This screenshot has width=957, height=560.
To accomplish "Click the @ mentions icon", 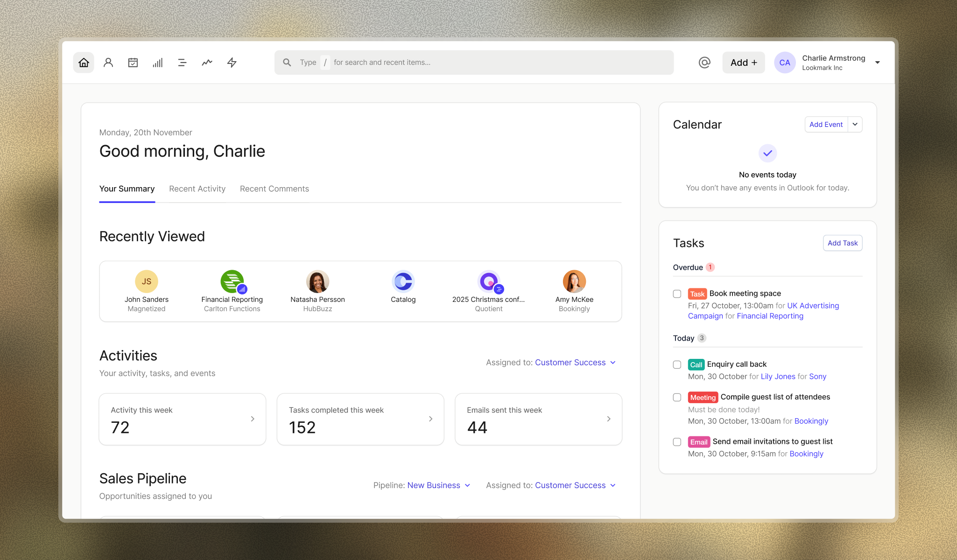I will [x=704, y=63].
